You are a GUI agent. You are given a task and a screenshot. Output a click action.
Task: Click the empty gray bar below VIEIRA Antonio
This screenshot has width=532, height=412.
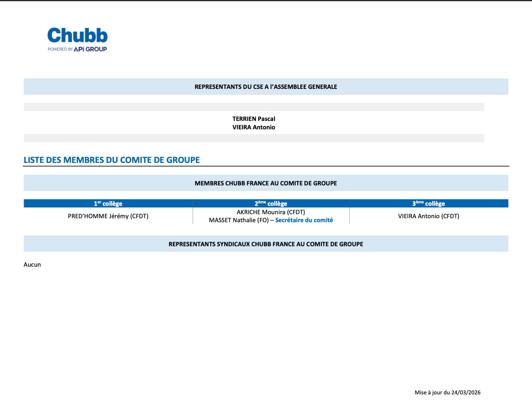point(254,138)
